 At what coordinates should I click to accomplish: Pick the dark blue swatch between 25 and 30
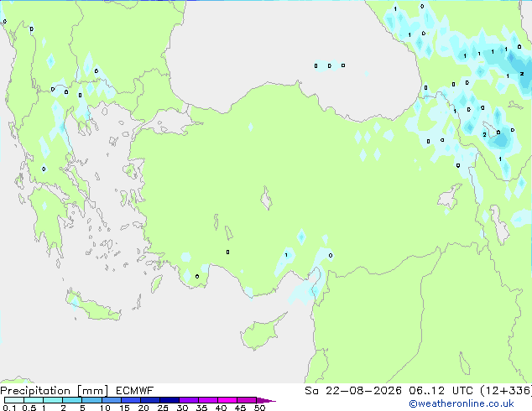point(170,400)
